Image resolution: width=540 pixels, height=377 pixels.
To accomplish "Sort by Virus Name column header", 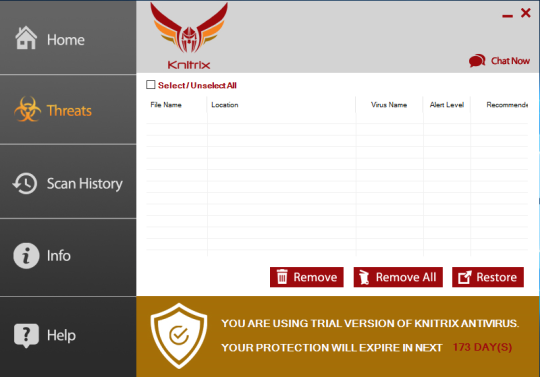I will 389,105.
